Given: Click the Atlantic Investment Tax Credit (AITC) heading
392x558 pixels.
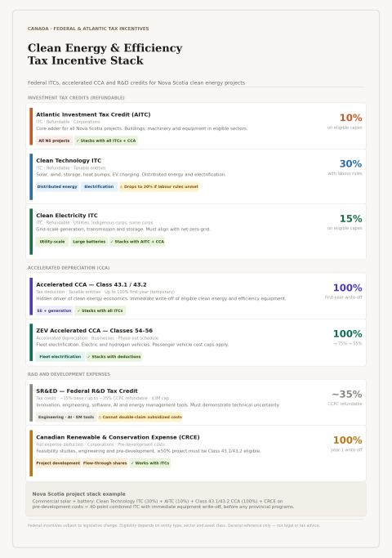Looking at the screenshot, I should [x=93, y=114].
